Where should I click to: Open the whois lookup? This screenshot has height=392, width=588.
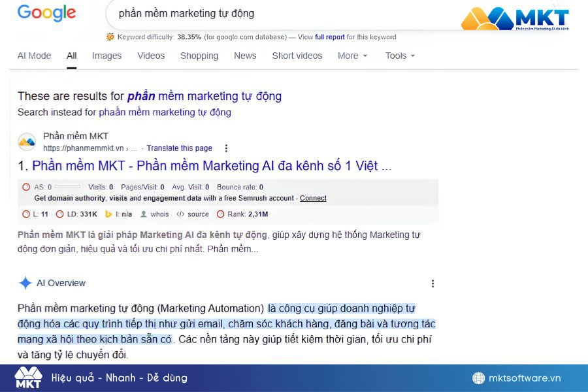154,214
